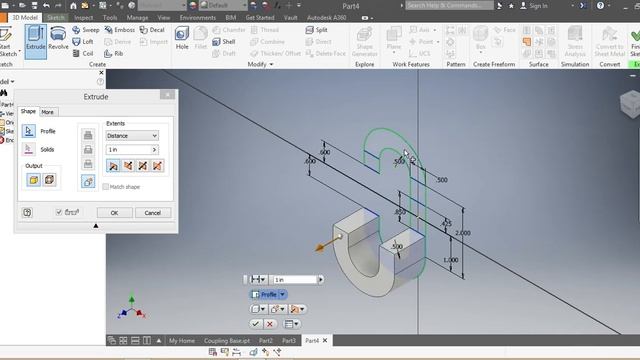
Task: Toggle the Match shape checkbox
Action: coord(106,187)
